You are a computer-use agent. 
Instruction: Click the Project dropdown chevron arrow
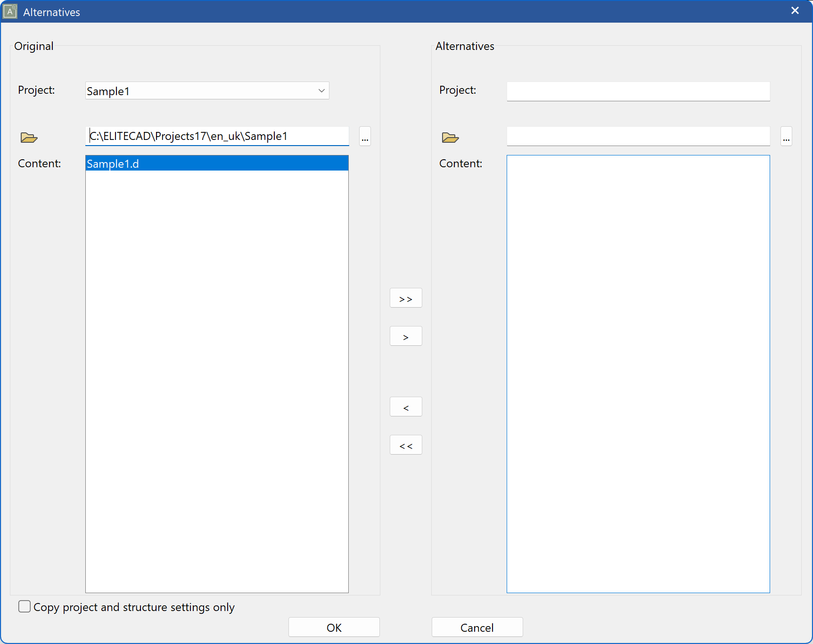tap(320, 90)
